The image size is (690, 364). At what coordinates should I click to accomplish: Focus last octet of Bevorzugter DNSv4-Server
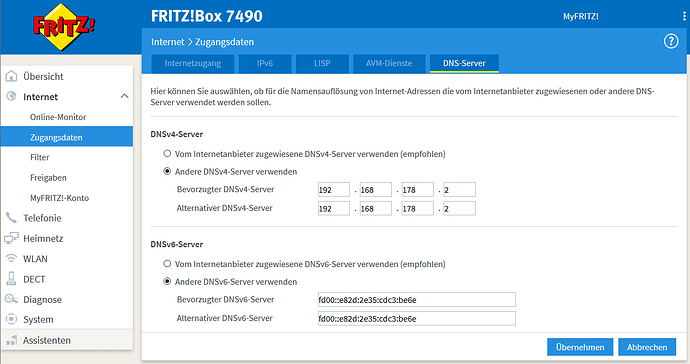(x=459, y=190)
